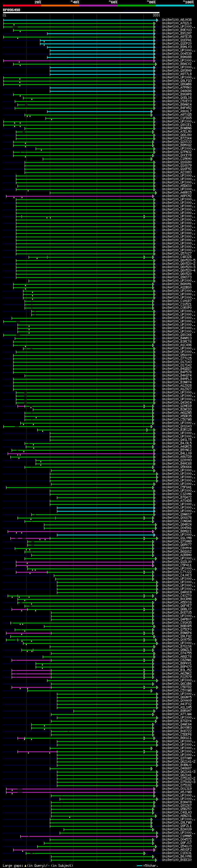Screen dimensions: 197x868
Task: Click the purple alignment bar for UniRef100_A8PCM2
Action: (x=80, y=196)
